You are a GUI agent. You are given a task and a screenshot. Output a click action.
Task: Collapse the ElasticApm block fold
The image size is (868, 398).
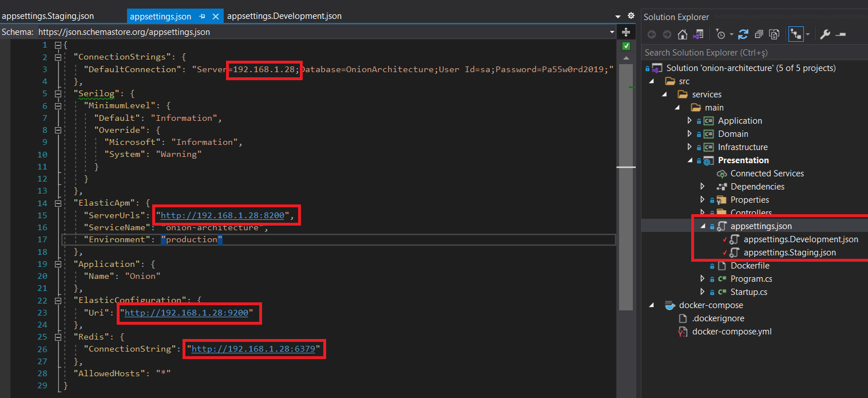(x=57, y=203)
